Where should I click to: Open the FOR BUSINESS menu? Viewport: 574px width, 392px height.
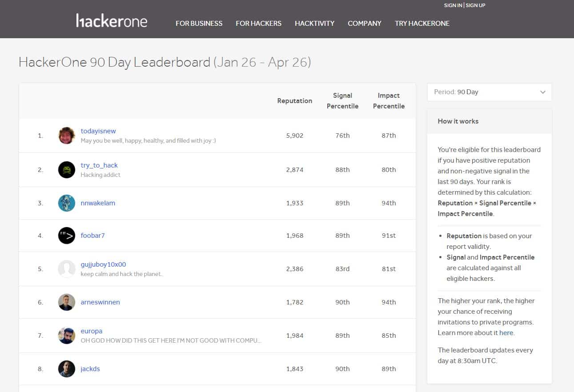pos(199,23)
